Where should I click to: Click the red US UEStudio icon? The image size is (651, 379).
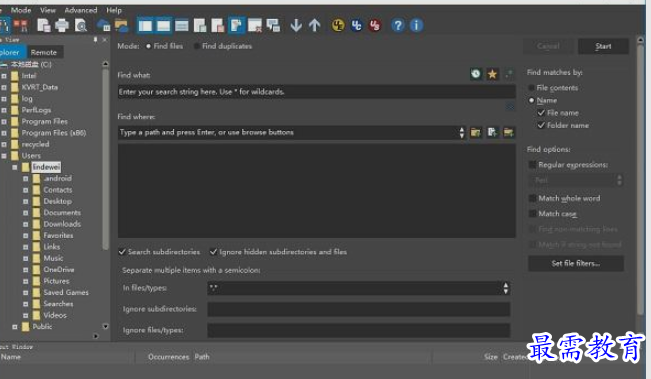pos(374,26)
